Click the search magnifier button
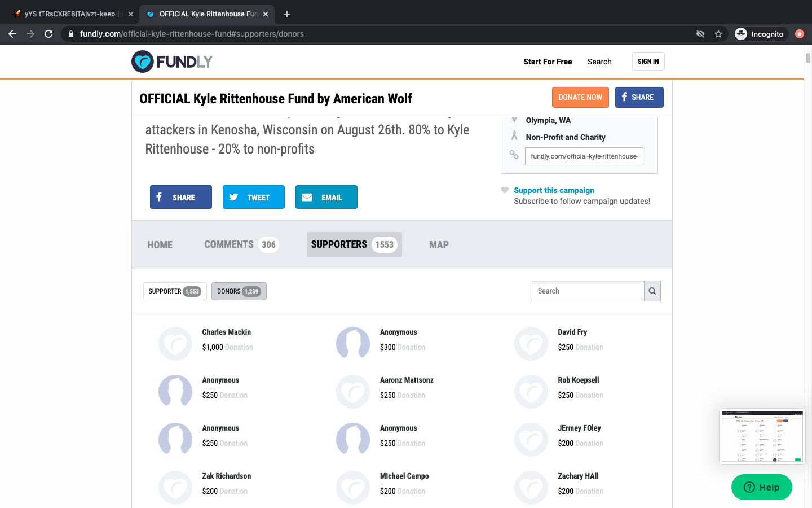The height and width of the screenshot is (508, 812). click(652, 291)
